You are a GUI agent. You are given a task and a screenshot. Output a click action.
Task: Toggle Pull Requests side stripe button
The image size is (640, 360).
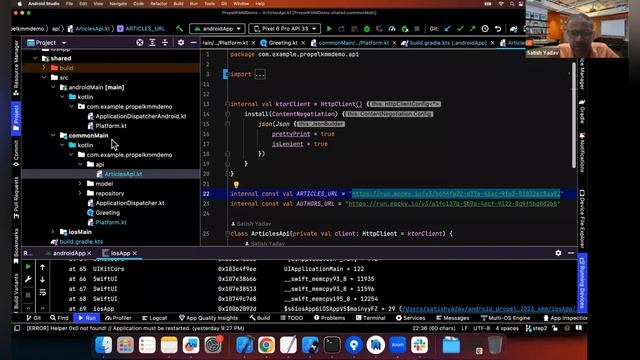(x=16, y=198)
